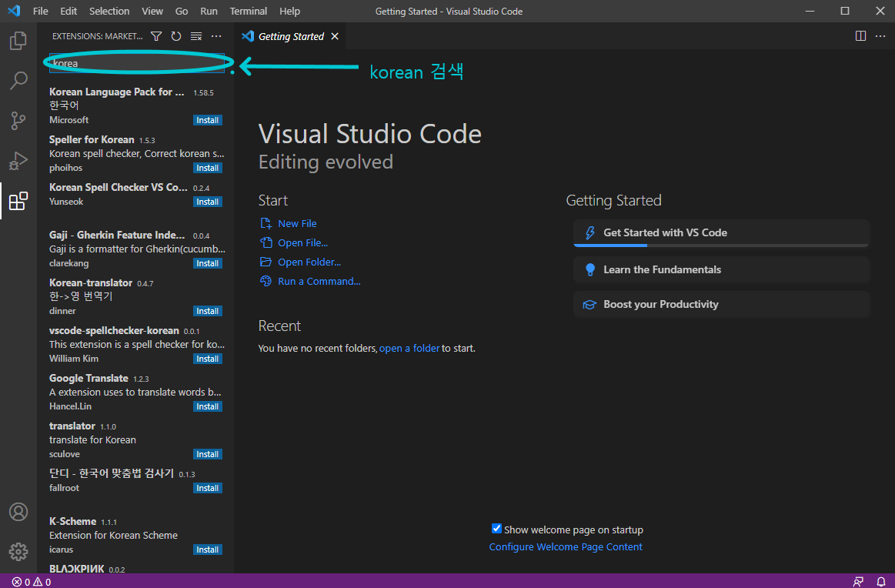
Task: Open the Manage gear icon
Action: 18,552
